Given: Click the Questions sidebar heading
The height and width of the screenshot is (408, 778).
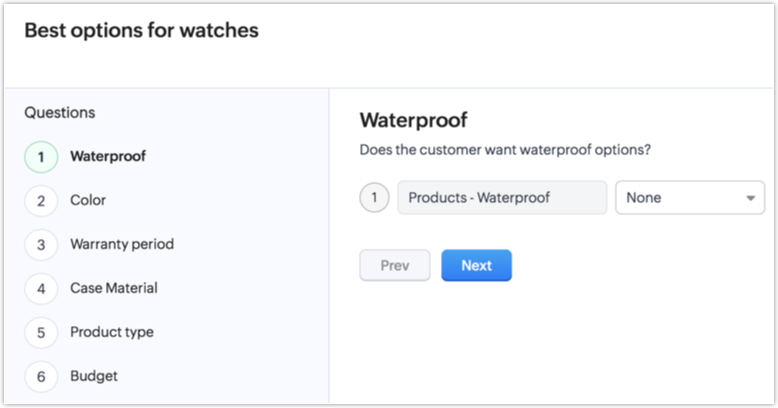Looking at the screenshot, I should point(60,113).
